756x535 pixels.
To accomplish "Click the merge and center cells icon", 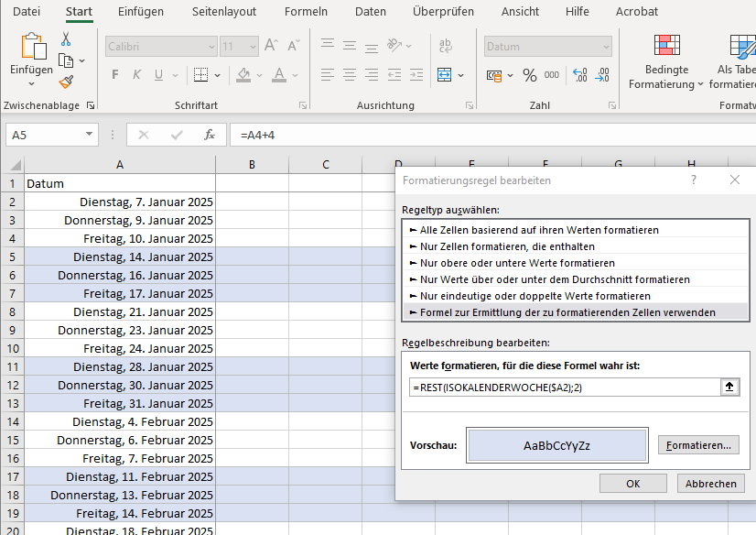I will [x=444, y=75].
